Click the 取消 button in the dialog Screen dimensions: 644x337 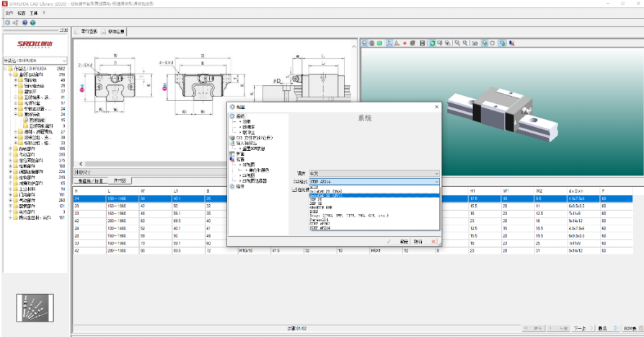(x=418, y=241)
